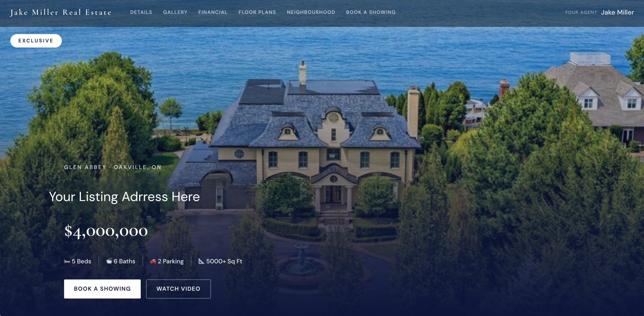
Task: Open the Financial nav item
Action: tap(213, 12)
